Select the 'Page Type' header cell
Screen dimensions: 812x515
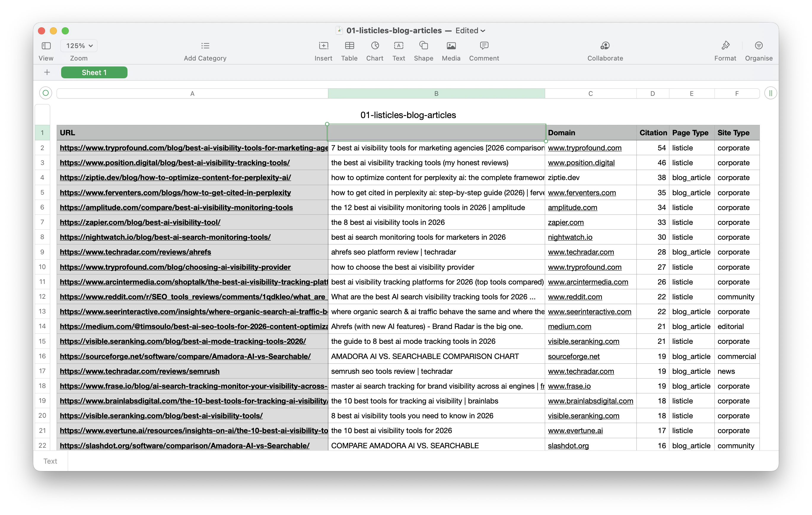[692, 133]
